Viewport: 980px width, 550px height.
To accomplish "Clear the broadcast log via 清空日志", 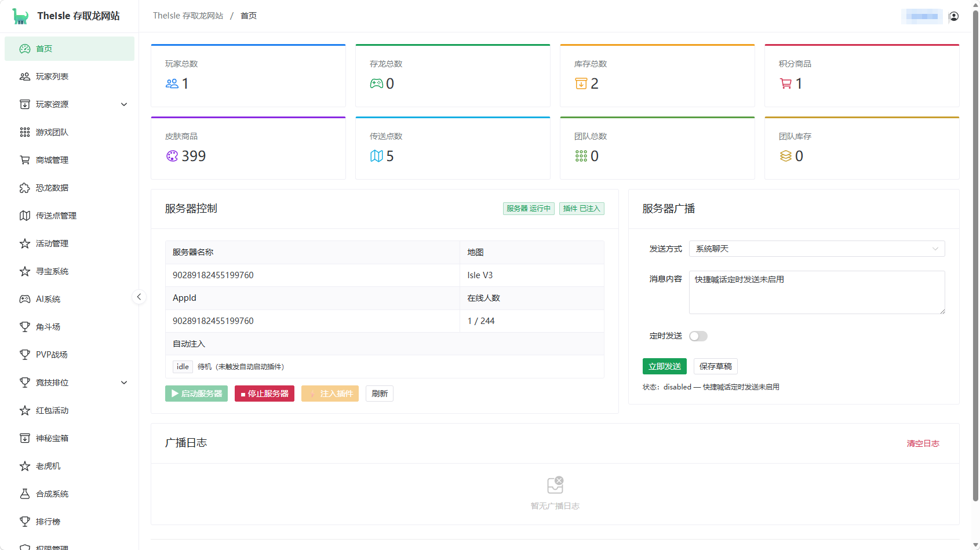I will tap(923, 443).
